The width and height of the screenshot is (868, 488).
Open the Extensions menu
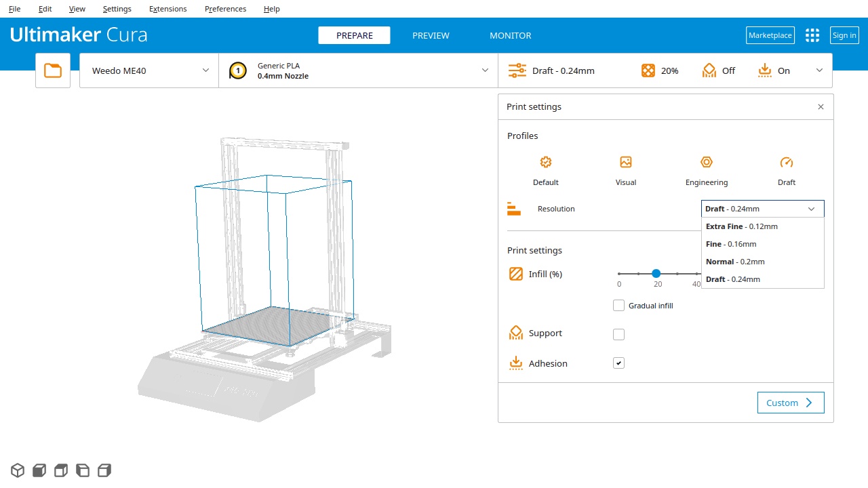pyautogui.click(x=167, y=9)
